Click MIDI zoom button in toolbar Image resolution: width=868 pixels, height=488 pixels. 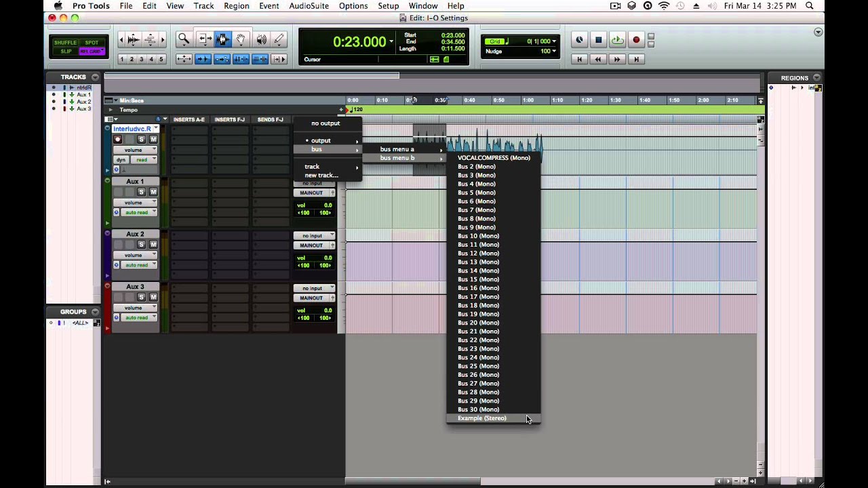tap(150, 40)
